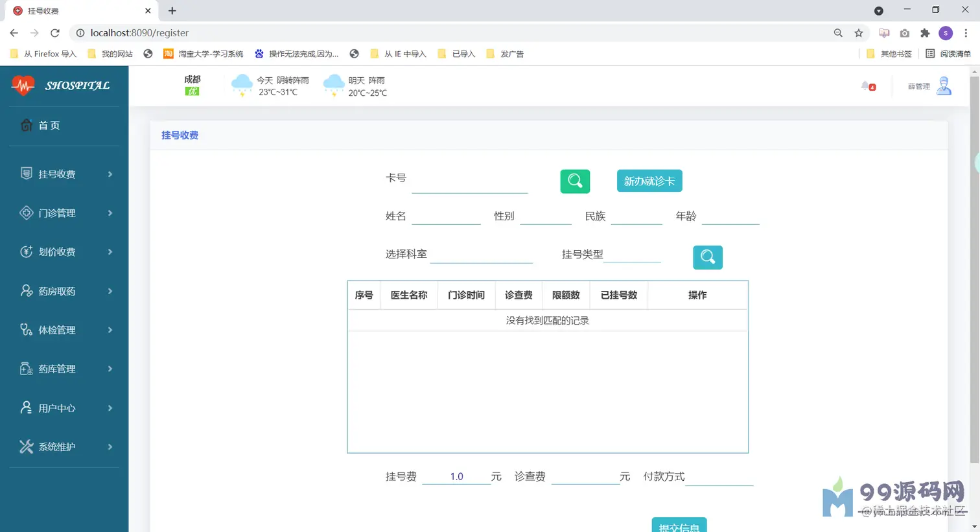Click the 挂号费 field showing 1.0
This screenshot has height=532, width=980.
click(456, 476)
